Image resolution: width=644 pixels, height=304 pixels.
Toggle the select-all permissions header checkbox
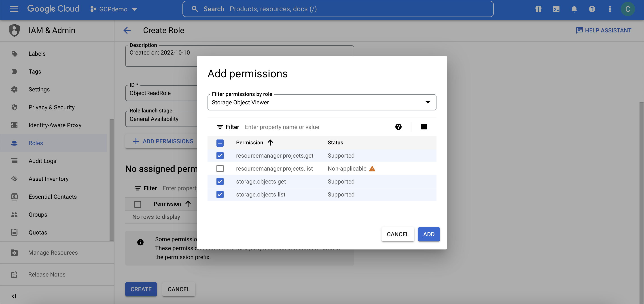point(220,143)
